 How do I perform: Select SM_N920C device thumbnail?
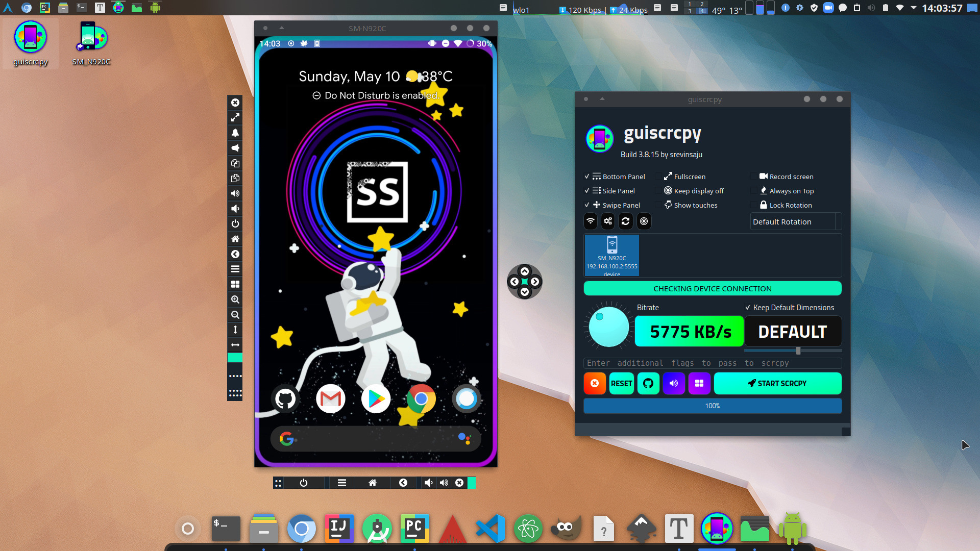pos(611,254)
